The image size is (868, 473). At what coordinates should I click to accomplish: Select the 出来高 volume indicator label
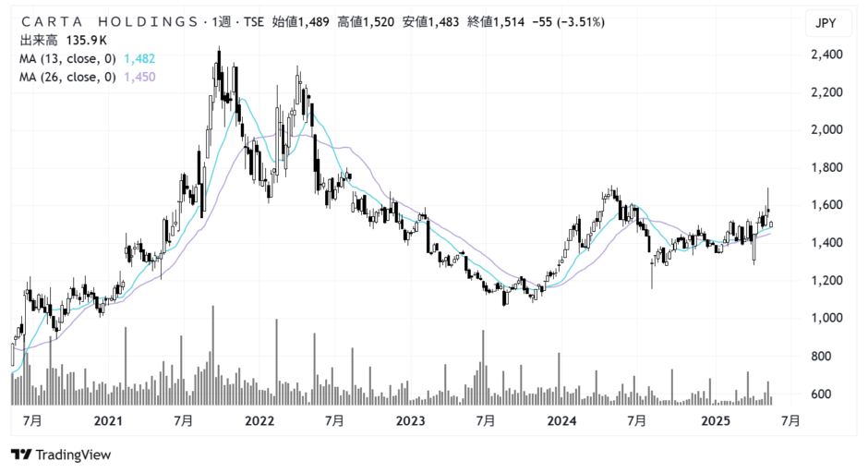point(40,41)
